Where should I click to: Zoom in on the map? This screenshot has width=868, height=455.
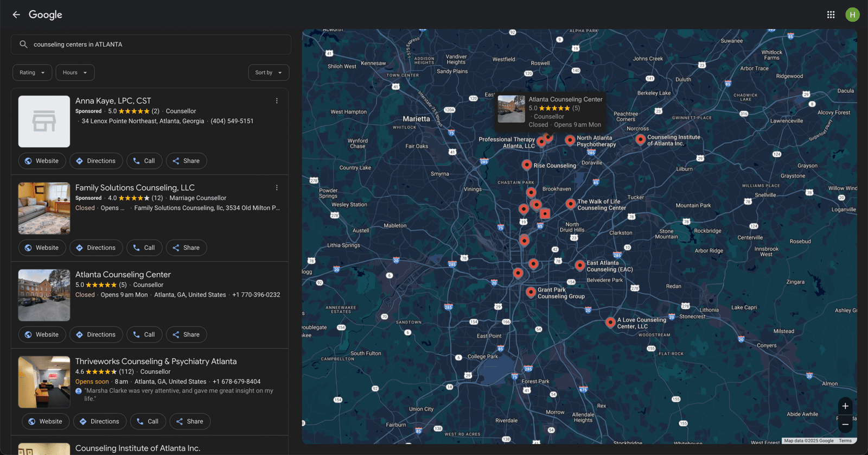tap(845, 406)
